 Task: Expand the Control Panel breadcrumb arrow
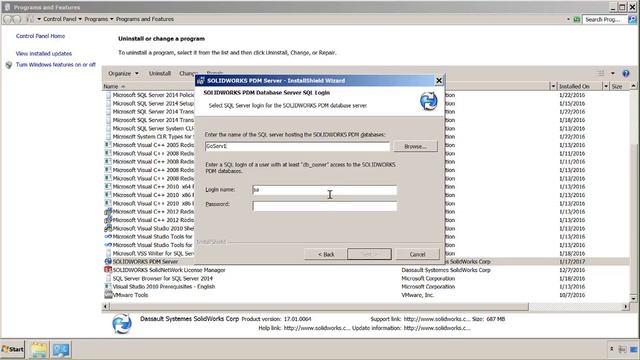coord(80,19)
